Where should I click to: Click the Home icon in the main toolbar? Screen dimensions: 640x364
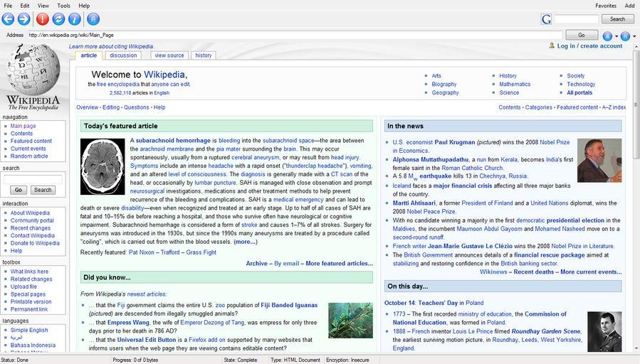(x=93, y=19)
